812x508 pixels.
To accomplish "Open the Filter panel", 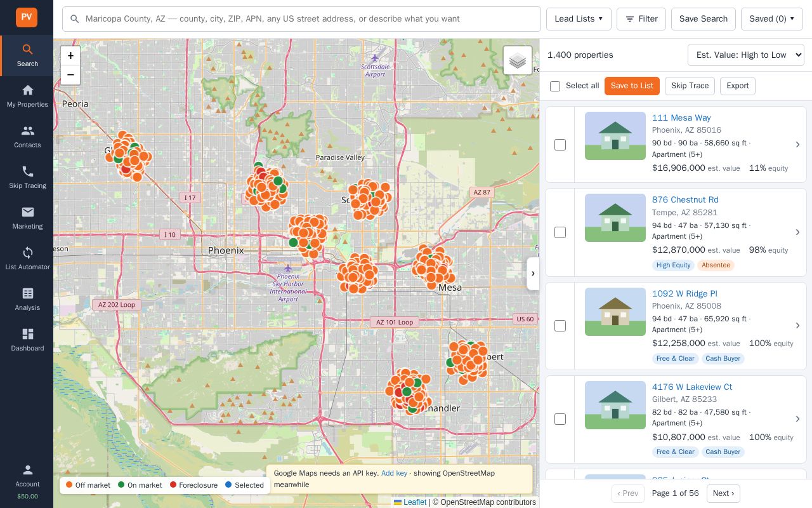I will point(641,19).
